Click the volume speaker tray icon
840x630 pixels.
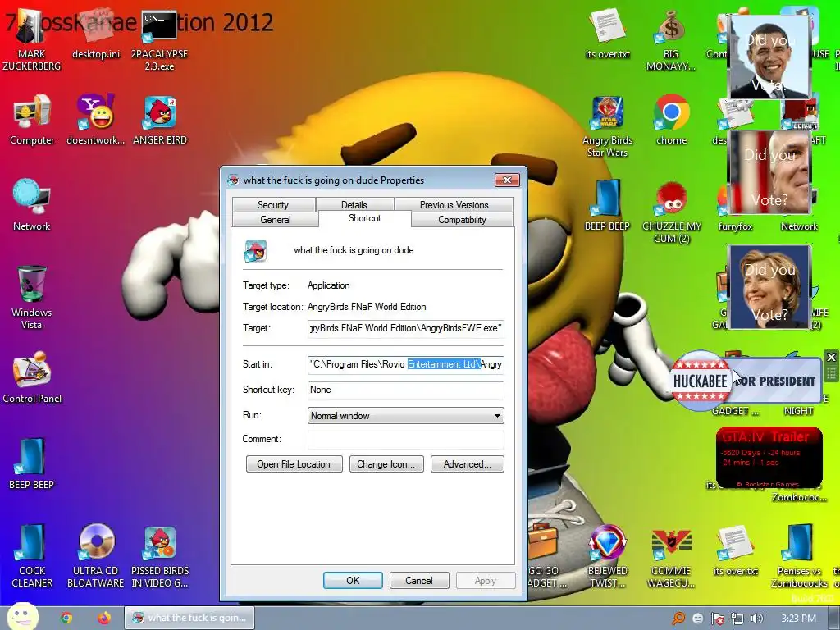click(756, 619)
